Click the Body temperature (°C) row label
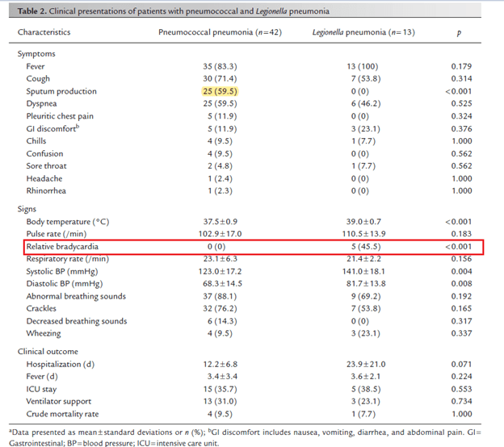504x447 pixels. pos(67,221)
